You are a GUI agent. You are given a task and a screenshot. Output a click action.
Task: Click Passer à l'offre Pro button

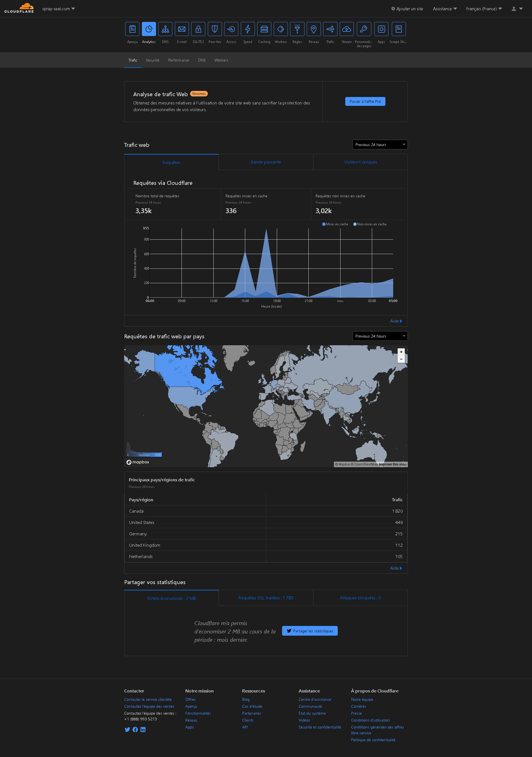pos(365,101)
